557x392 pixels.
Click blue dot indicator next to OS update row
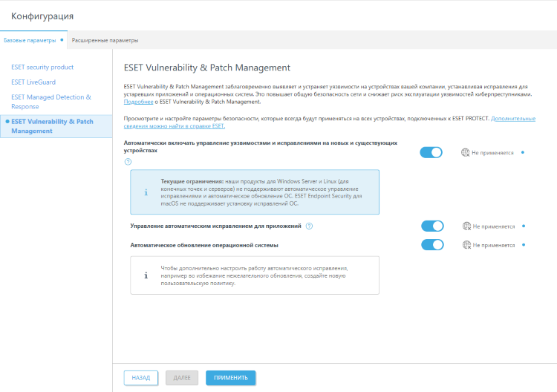tap(524, 245)
